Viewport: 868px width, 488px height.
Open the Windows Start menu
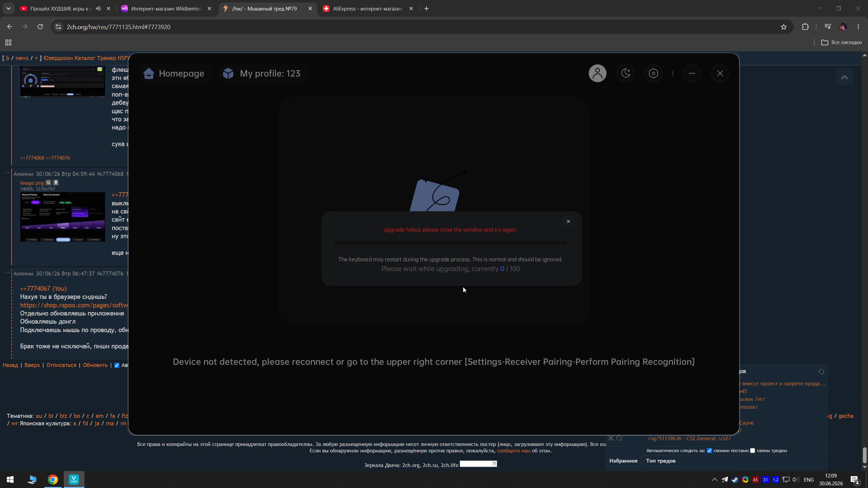point(10,480)
